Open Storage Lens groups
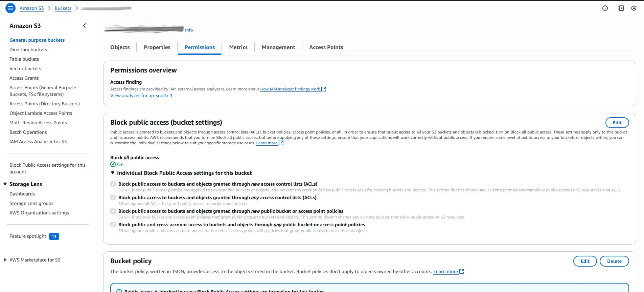The width and height of the screenshot is (644, 292). coord(31,203)
